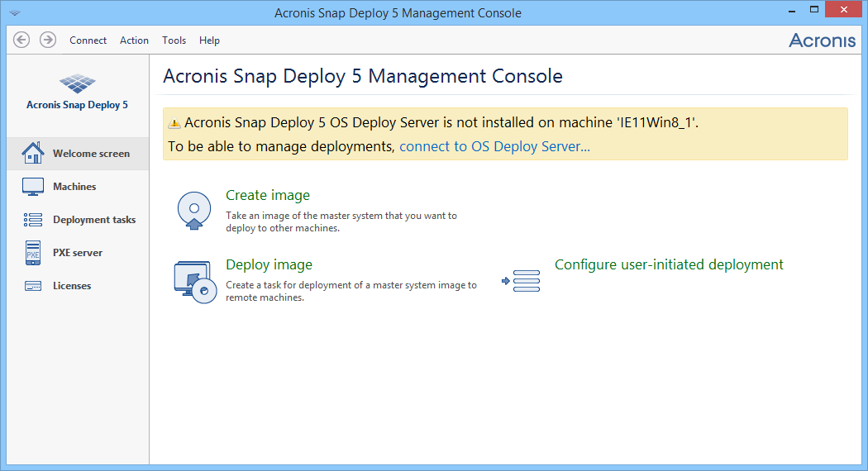Maximize the Management Console window

pyautogui.click(x=813, y=9)
